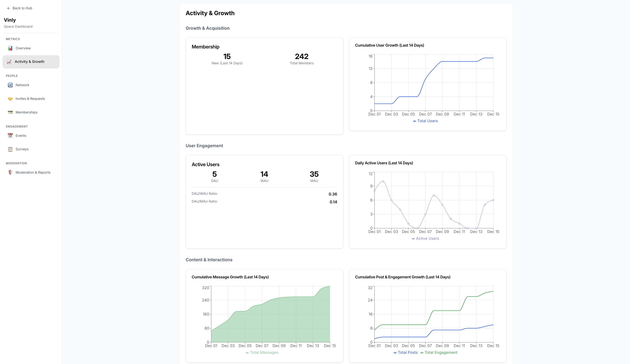Click the Overview bar chart icon
630x364 pixels.
pyautogui.click(x=10, y=48)
